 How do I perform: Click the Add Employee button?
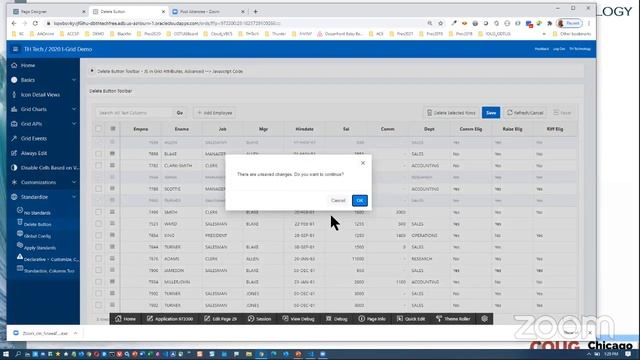coord(215,113)
